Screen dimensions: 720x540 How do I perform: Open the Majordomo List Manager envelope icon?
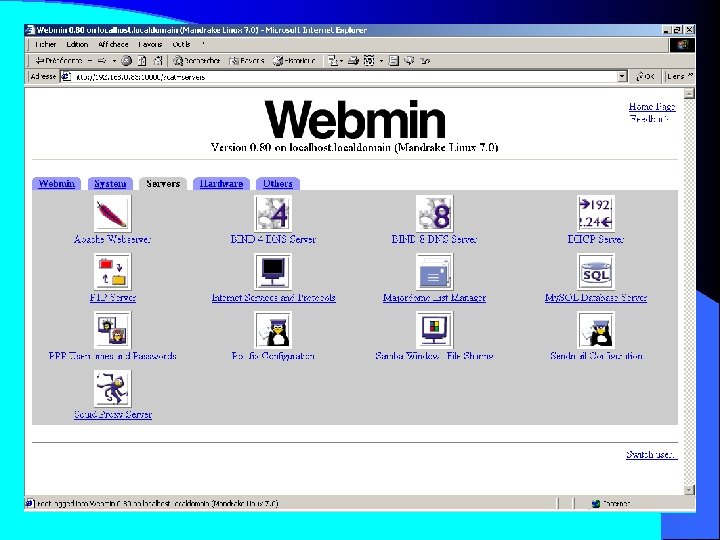[x=434, y=272]
